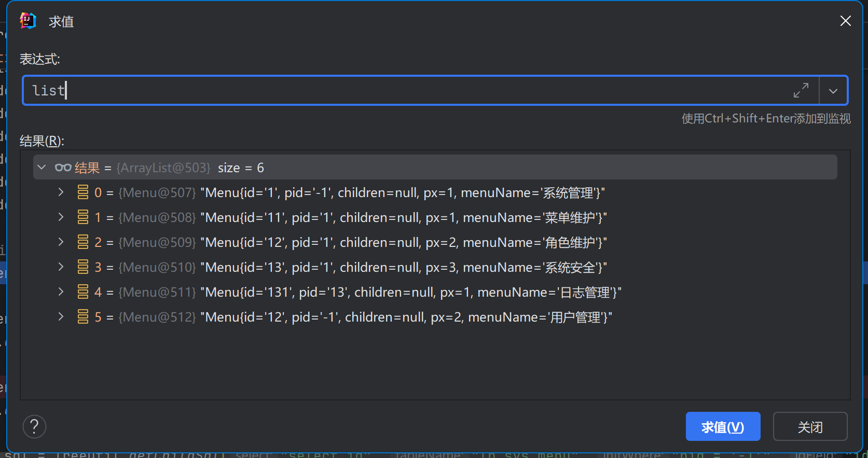Screen dimensions: 868x458
Task: Click the object icon of element 5
Action: (x=83, y=317)
